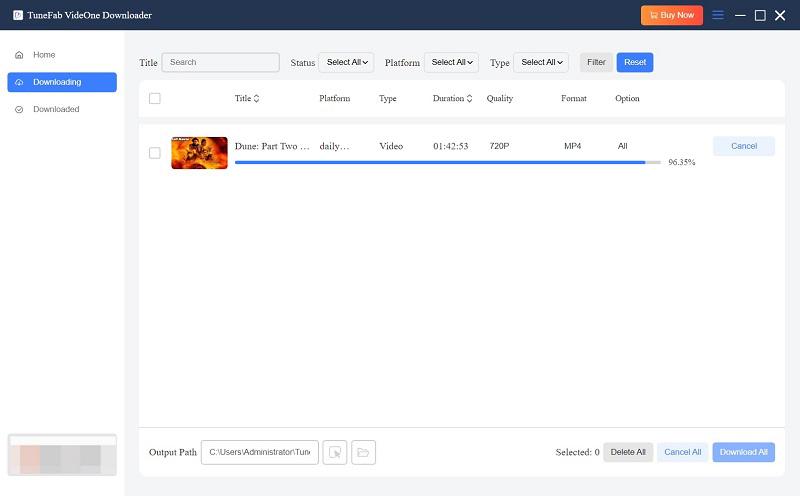Screen dimensions: 800x496
Task: Click the Download All button
Action: 744,452
